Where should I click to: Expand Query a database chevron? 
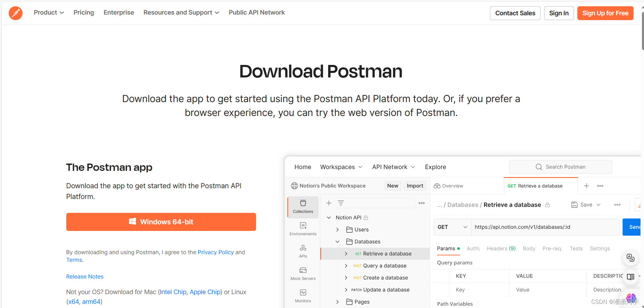point(346,266)
